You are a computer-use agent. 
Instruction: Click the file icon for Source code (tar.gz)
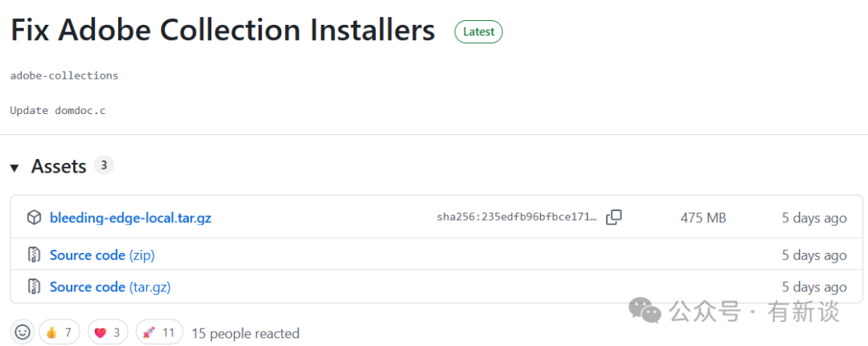[x=34, y=287]
